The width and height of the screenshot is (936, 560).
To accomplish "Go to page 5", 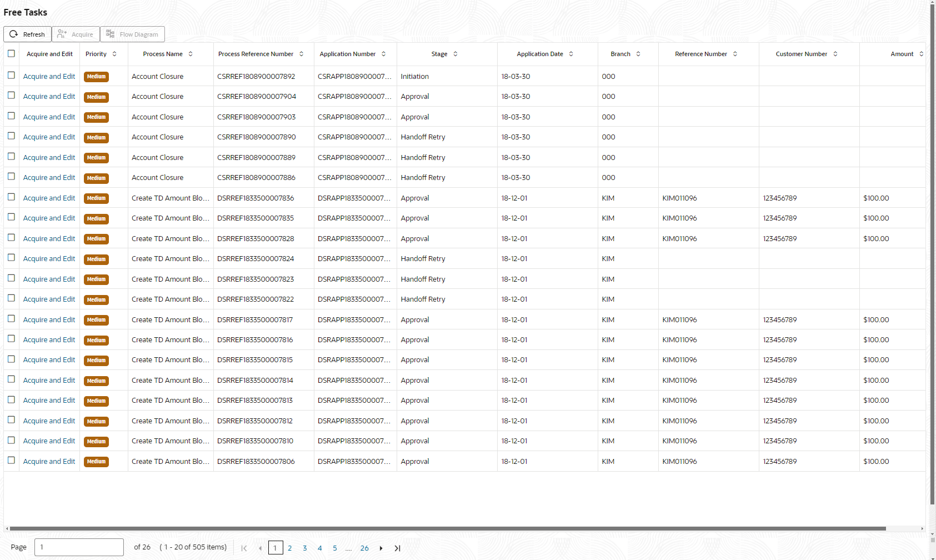I will (335, 548).
